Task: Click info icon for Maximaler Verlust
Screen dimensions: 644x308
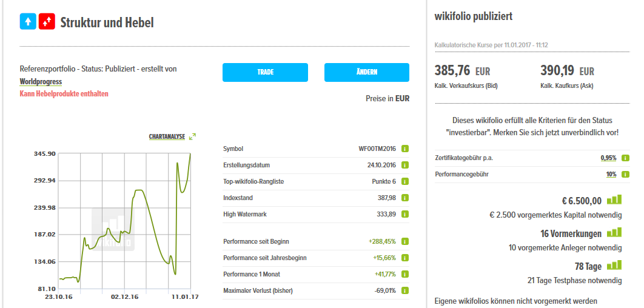Action: tap(404, 290)
